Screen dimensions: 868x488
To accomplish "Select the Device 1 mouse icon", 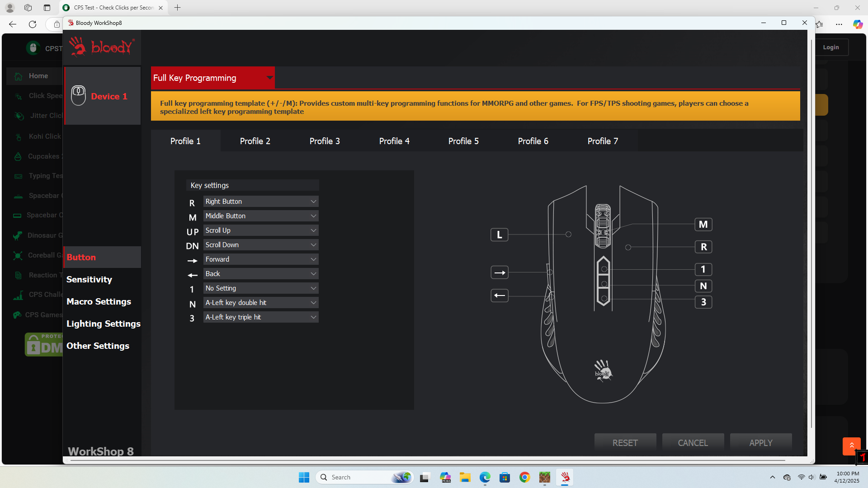I will point(78,96).
